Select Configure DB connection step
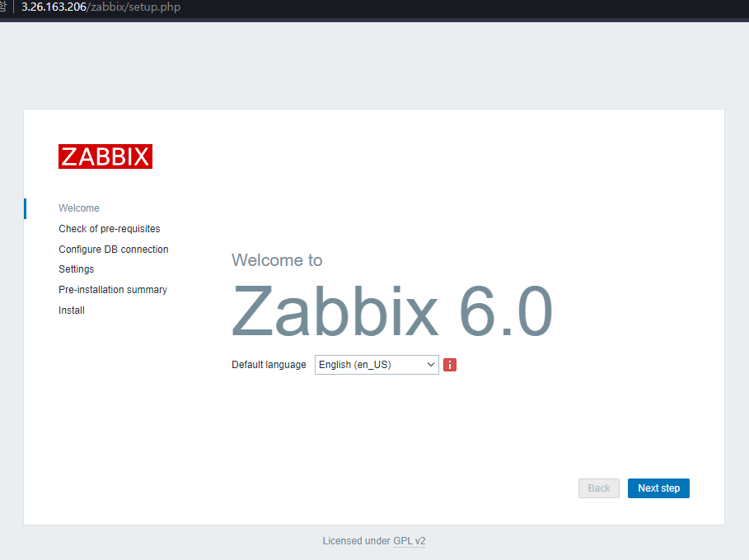 pos(113,250)
